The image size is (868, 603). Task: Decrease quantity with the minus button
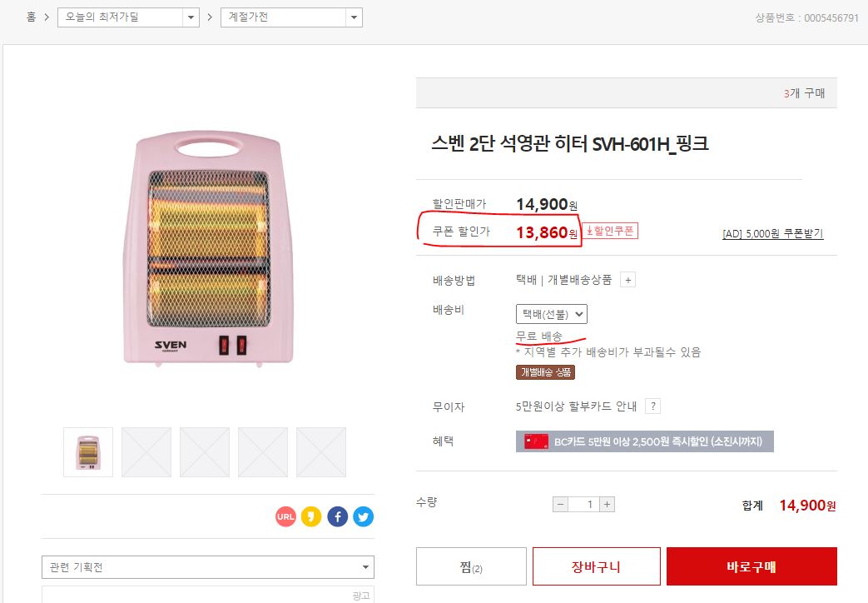coord(561,504)
